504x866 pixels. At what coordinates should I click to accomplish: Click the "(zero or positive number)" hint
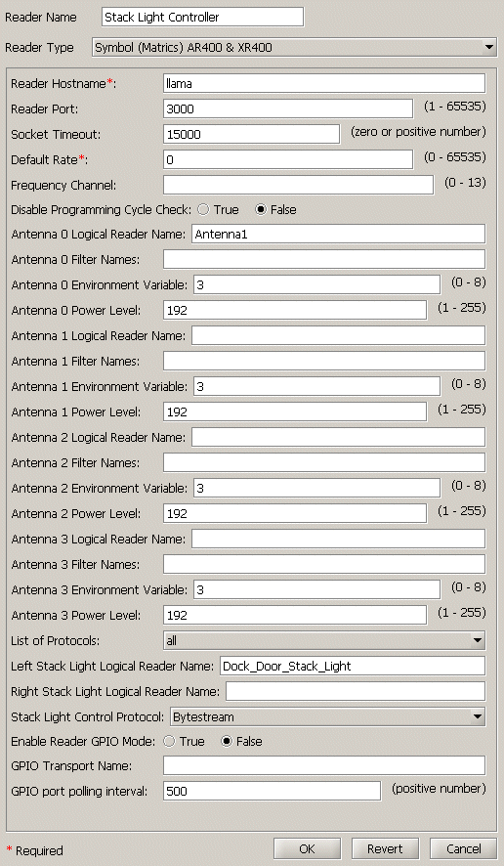[418, 132]
